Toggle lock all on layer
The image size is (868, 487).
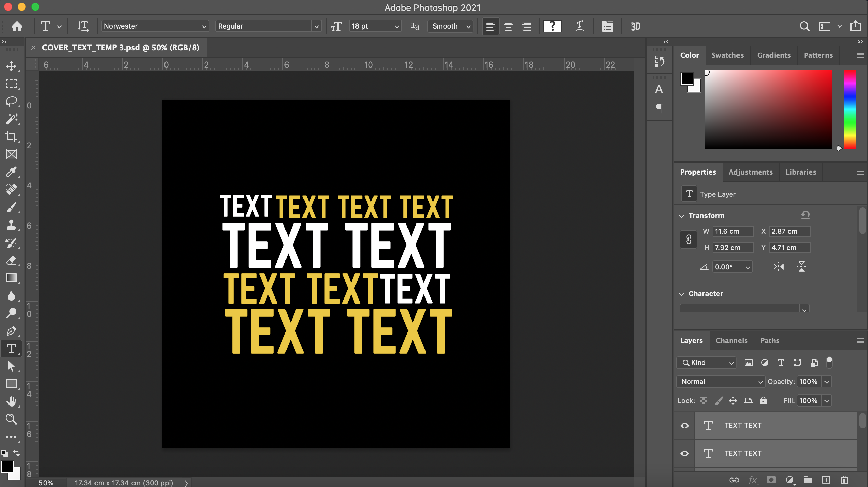click(763, 401)
